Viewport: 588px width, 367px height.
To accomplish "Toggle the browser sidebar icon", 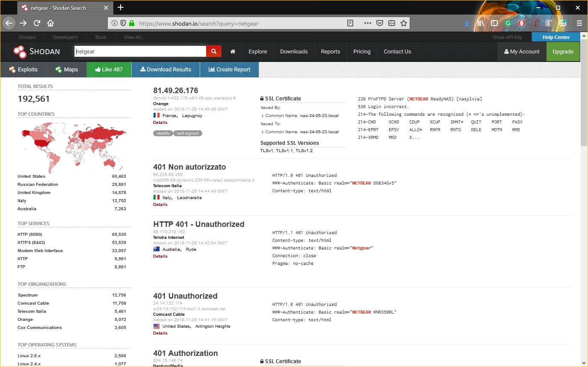I will tap(494, 23).
